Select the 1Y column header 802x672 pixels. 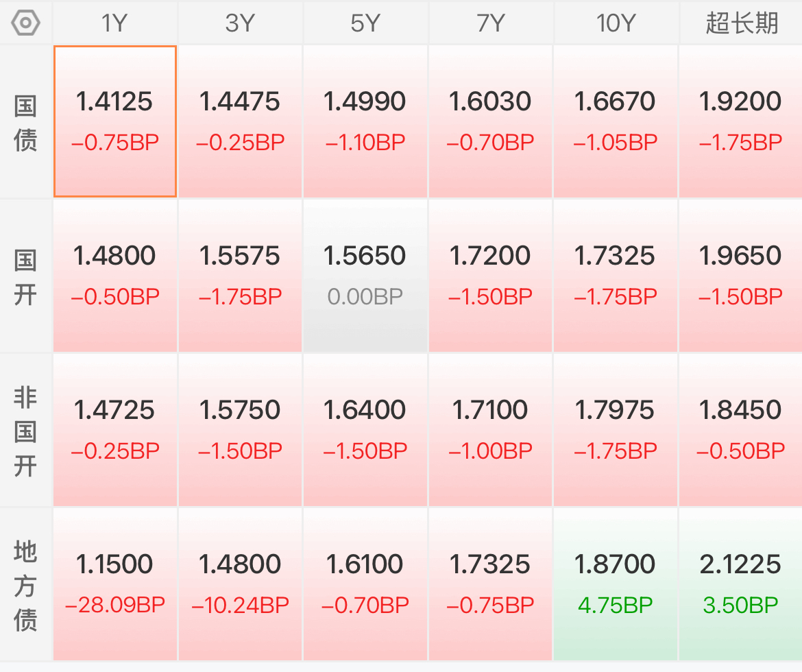click(x=115, y=23)
